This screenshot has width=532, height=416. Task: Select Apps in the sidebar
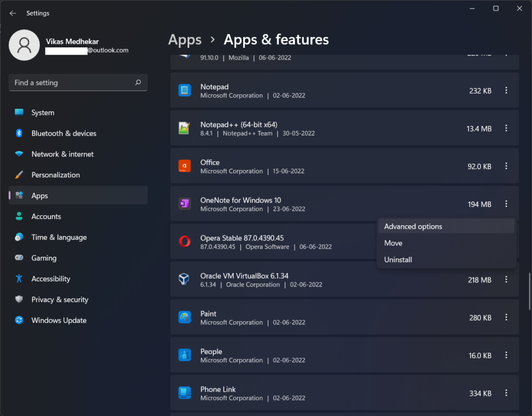coord(78,196)
